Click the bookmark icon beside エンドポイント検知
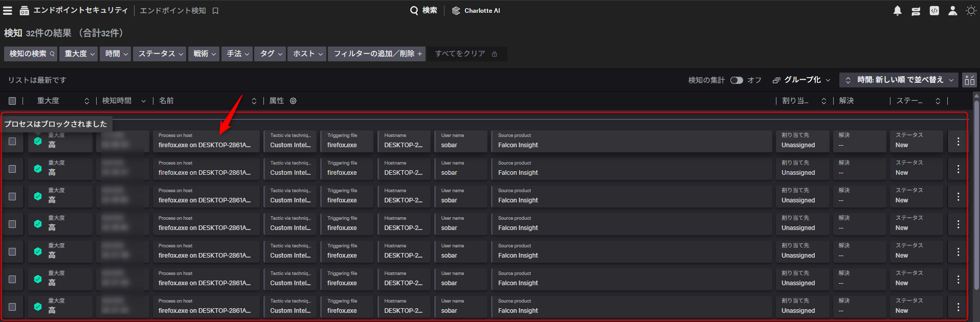Viewport: 980px width, 322px height. click(215, 11)
